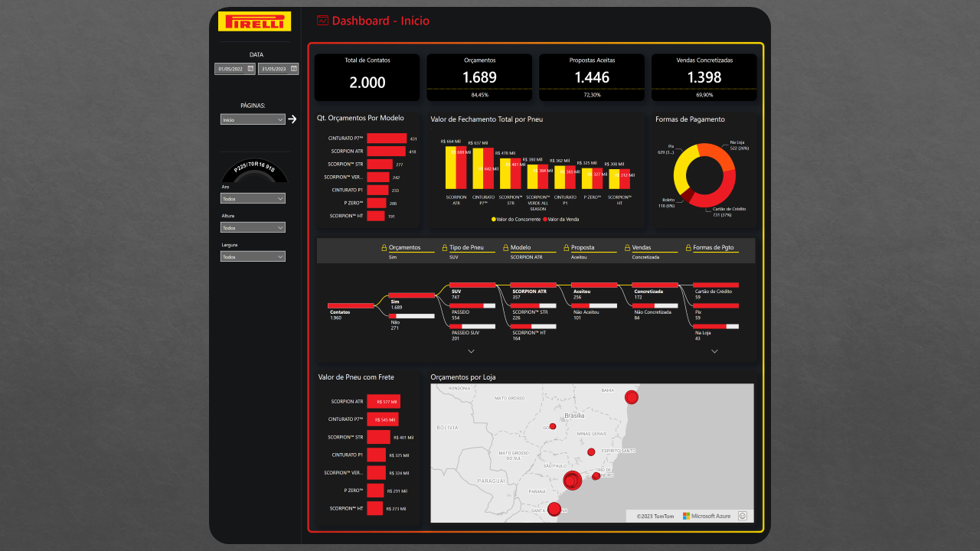Viewport: 980px width, 551px height.
Task: Open the start date calendar picker
Action: (x=250, y=69)
